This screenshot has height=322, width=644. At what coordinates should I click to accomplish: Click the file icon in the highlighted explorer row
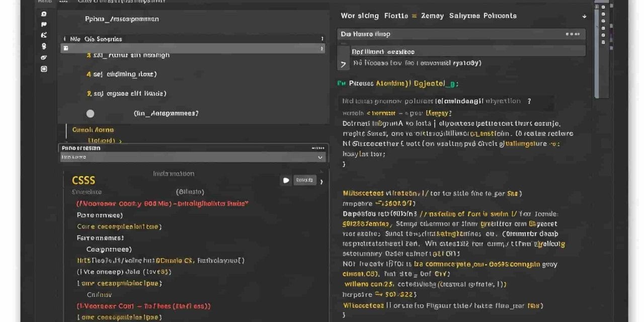click(66, 48)
